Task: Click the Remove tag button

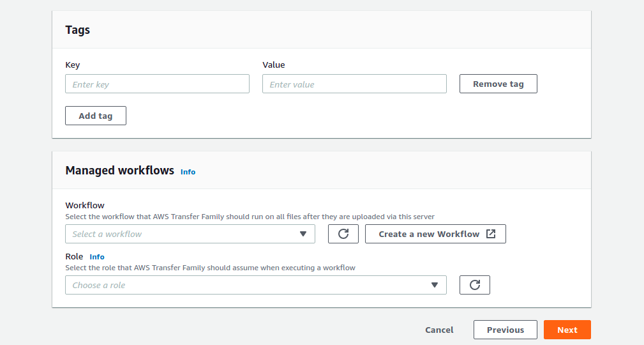Action: (x=498, y=84)
